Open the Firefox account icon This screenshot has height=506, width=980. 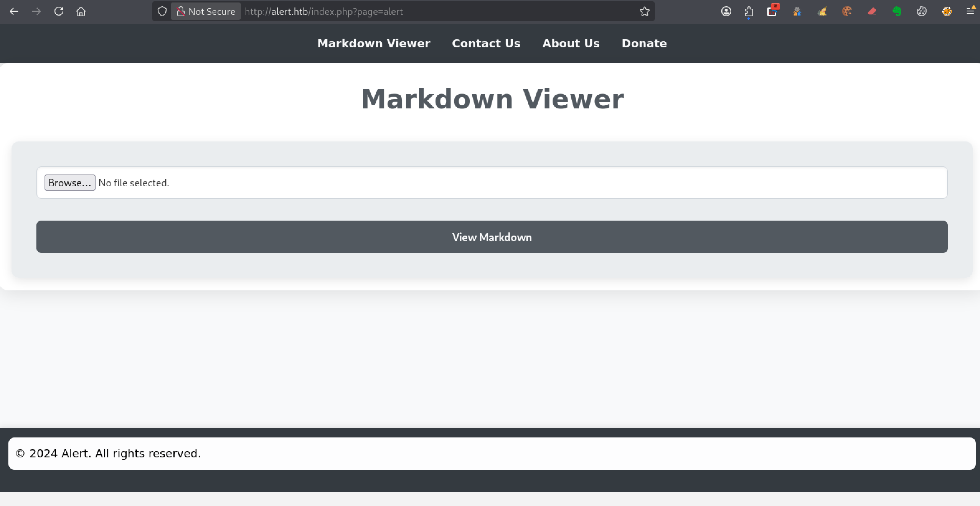tap(726, 12)
